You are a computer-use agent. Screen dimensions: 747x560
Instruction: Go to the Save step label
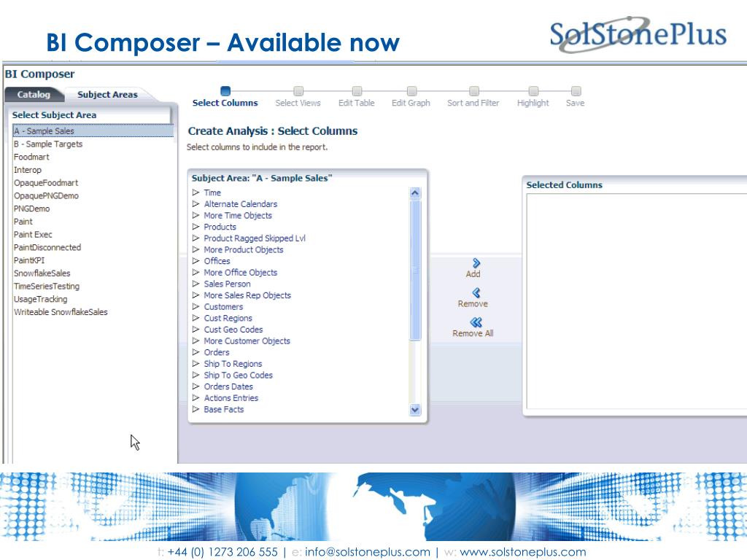click(x=575, y=103)
